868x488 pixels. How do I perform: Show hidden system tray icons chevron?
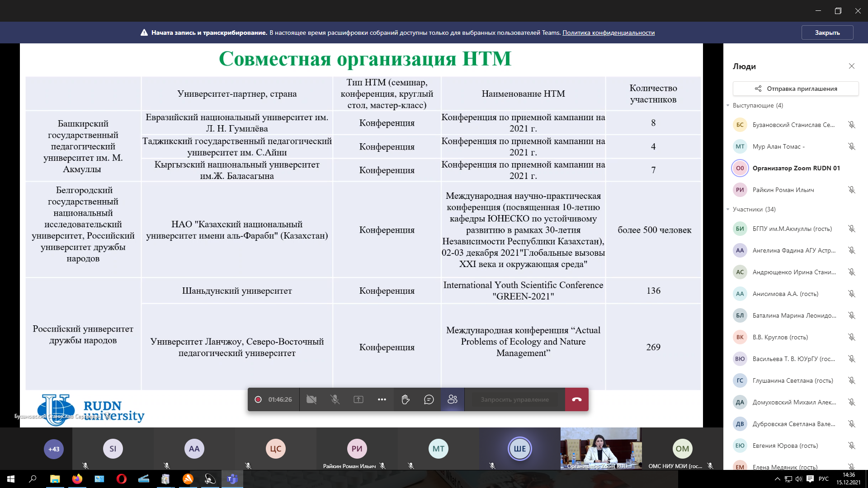(777, 479)
